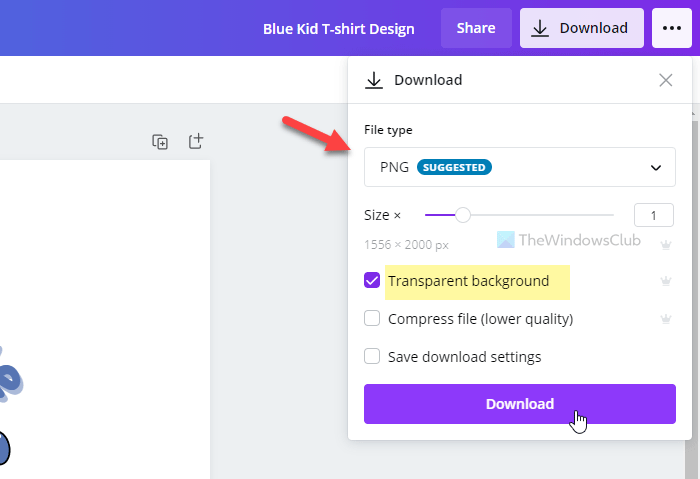Click the Share button
Image resolution: width=700 pixels, height=479 pixels.
point(476,28)
